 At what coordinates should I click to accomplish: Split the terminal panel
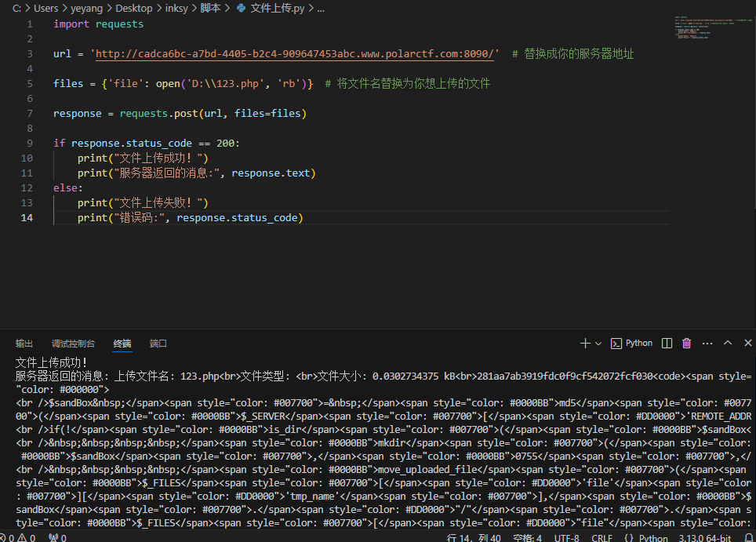667,343
